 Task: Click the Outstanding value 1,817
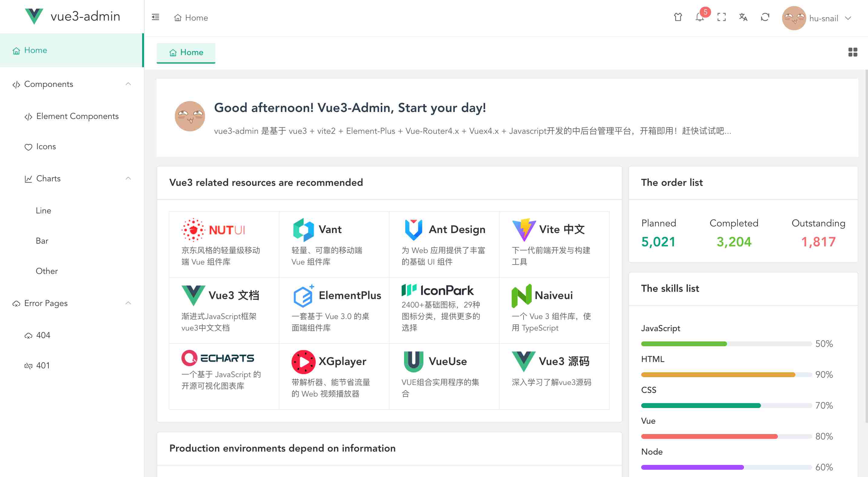pyautogui.click(x=818, y=242)
